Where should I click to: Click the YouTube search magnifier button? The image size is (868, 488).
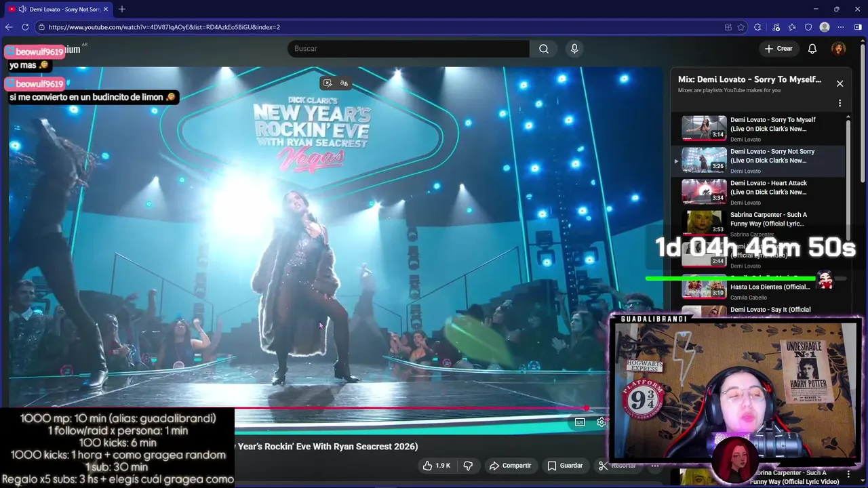coord(544,49)
